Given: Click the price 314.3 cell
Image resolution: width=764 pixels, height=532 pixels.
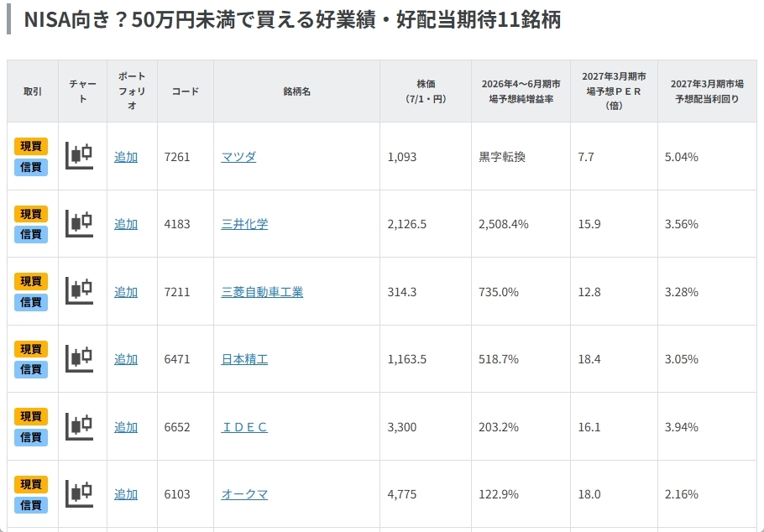Looking at the screenshot, I should 426,291.
